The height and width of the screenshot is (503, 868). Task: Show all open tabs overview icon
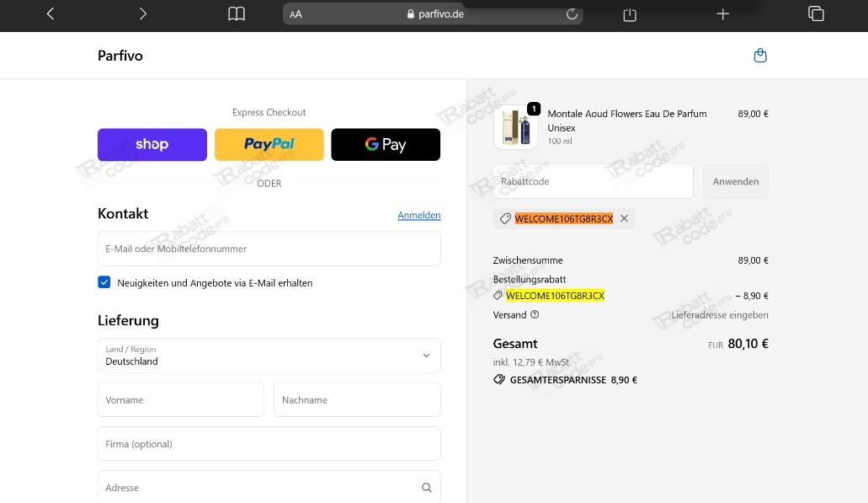click(x=816, y=13)
